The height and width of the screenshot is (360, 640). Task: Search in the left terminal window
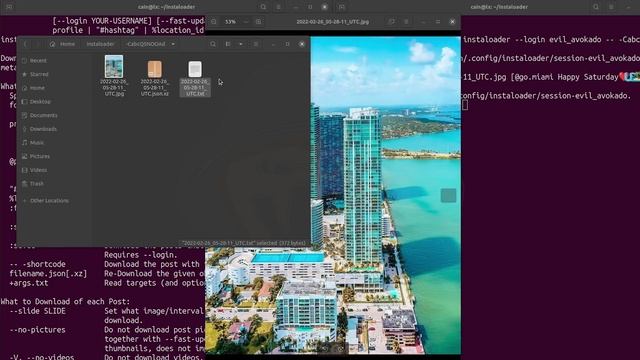click(x=263, y=7)
